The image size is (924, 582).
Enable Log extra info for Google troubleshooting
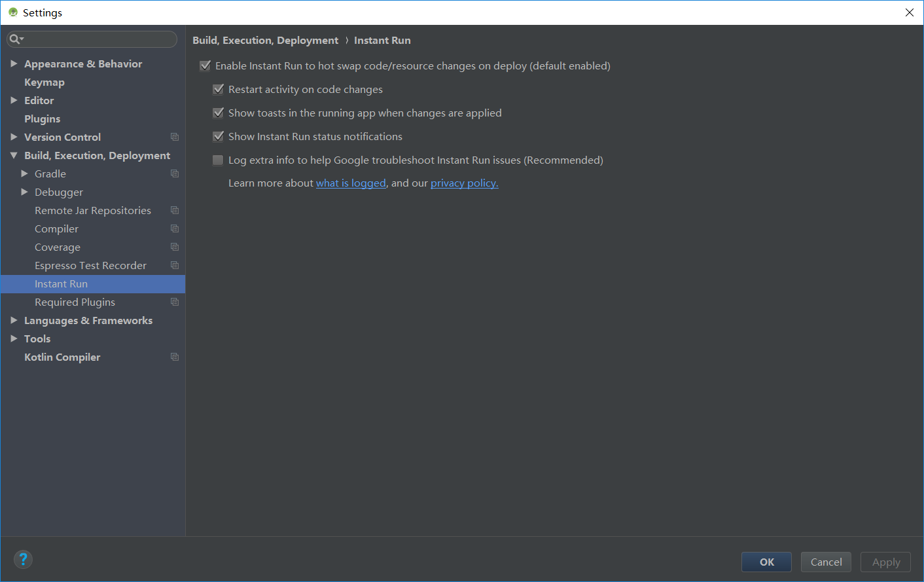218,160
